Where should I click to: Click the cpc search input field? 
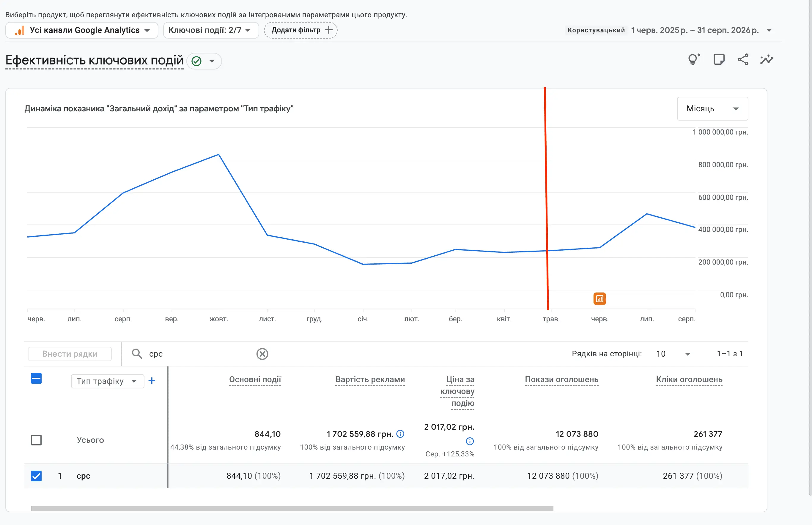(200, 354)
